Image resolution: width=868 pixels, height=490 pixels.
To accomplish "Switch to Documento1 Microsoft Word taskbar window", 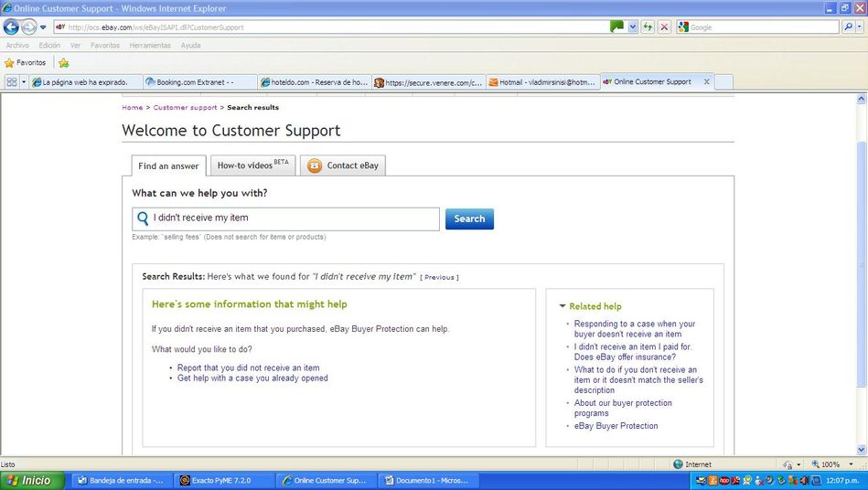I will click(430, 480).
